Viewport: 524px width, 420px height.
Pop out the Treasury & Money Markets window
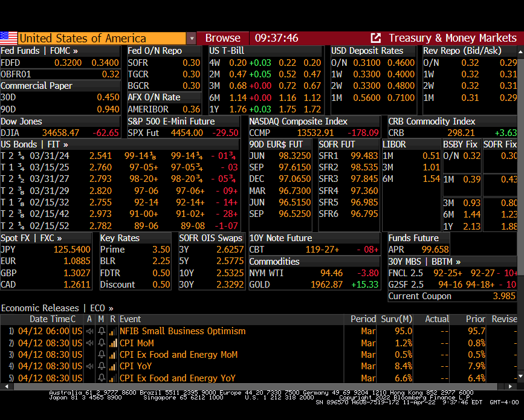coord(375,38)
